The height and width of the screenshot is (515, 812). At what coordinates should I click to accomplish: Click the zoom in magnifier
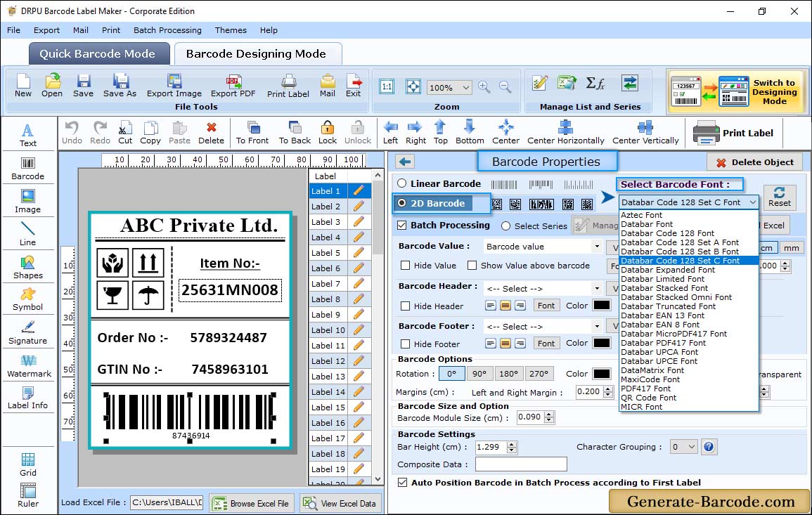tap(484, 87)
